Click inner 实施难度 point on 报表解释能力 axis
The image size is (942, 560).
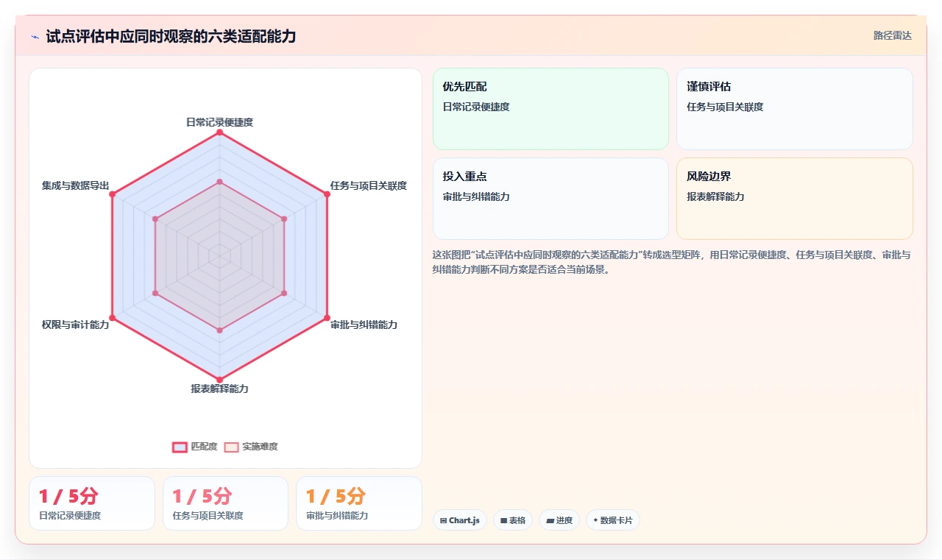click(x=219, y=330)
